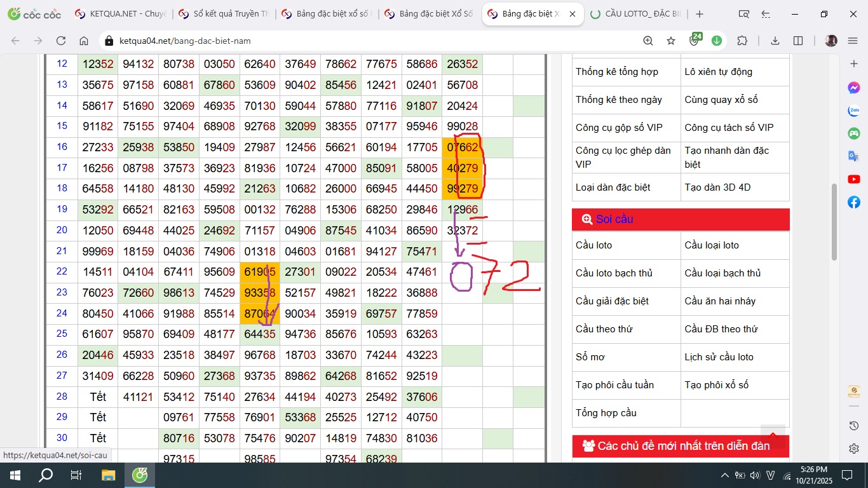Open Zalo in the sidebar

[x=854, y=111]
